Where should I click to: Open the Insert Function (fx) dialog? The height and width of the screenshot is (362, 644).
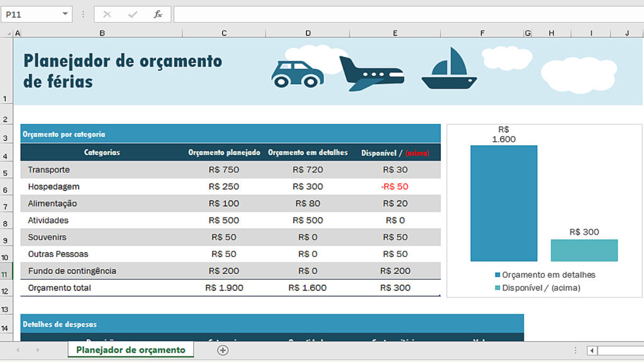158,14
